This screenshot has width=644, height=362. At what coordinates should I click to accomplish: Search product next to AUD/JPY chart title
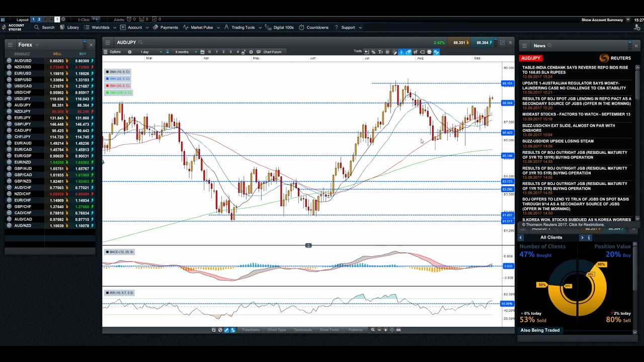click(140, 43)
